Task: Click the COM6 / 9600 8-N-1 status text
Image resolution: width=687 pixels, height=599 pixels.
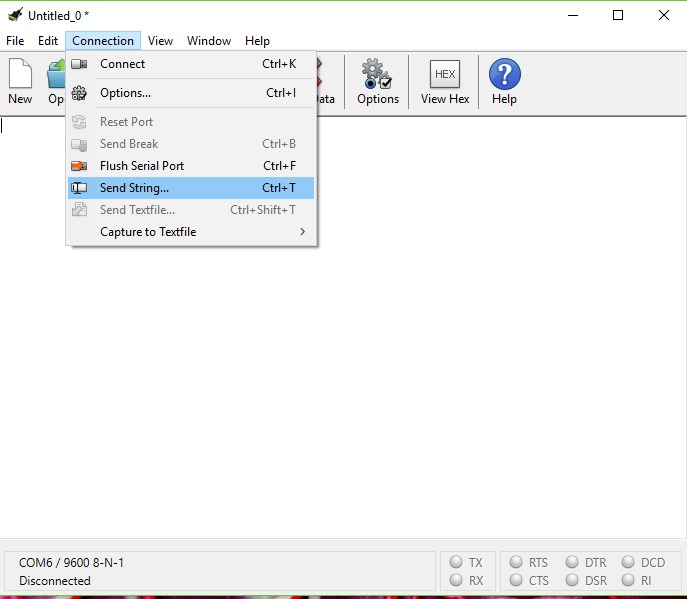Action: [72, 563]
